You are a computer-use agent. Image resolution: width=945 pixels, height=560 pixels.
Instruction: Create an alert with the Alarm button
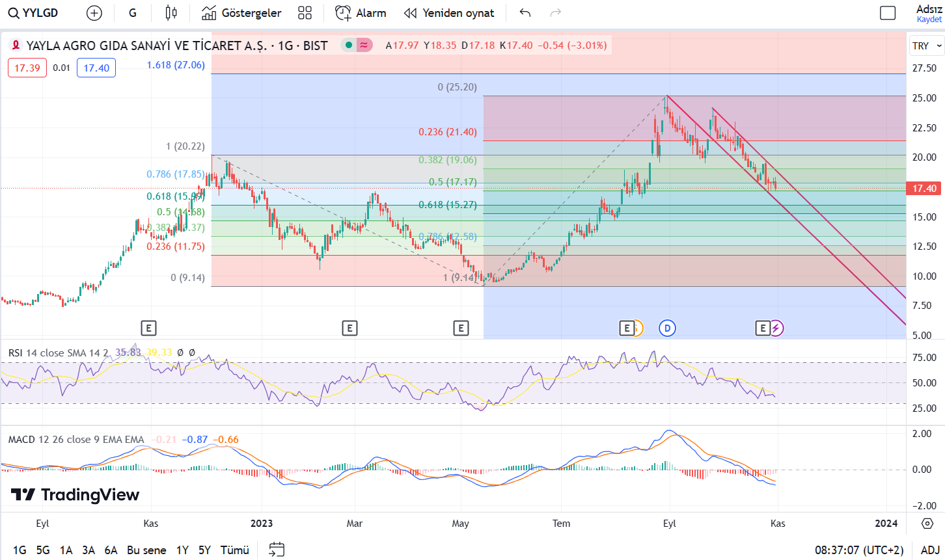[x=361, y=13]
